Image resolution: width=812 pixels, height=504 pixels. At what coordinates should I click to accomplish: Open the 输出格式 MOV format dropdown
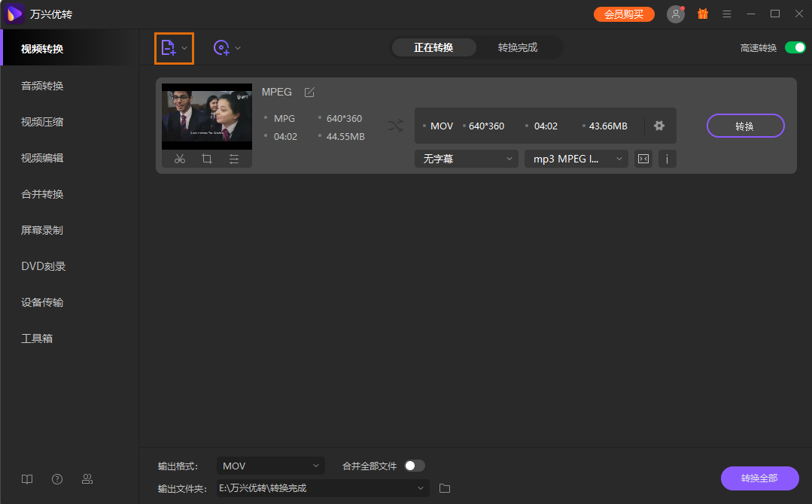270,466
